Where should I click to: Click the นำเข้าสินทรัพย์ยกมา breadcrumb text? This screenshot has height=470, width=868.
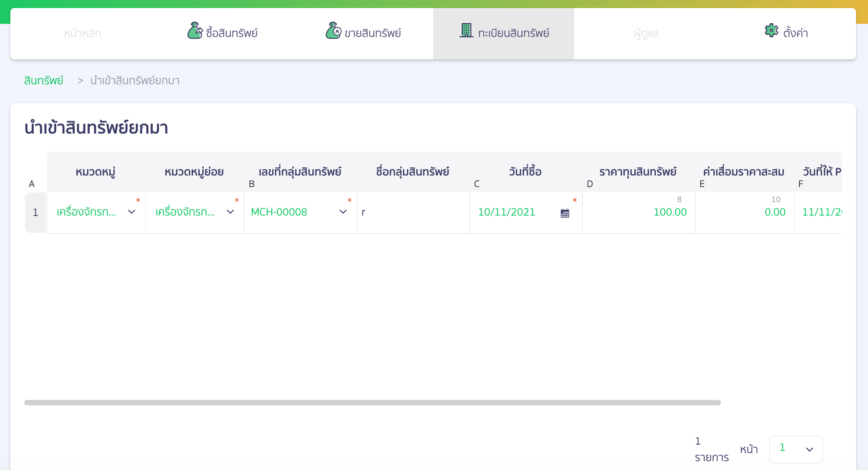pos(135,80)
